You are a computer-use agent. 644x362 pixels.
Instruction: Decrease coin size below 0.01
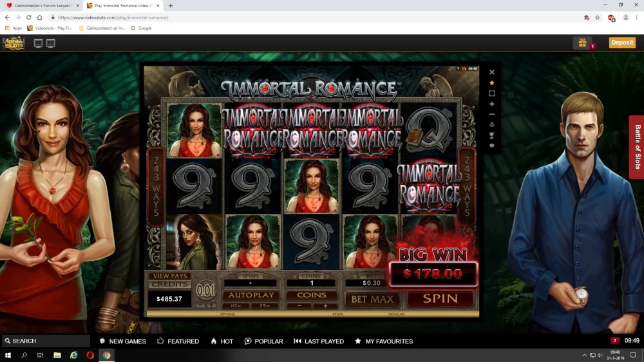pos(200,306)
